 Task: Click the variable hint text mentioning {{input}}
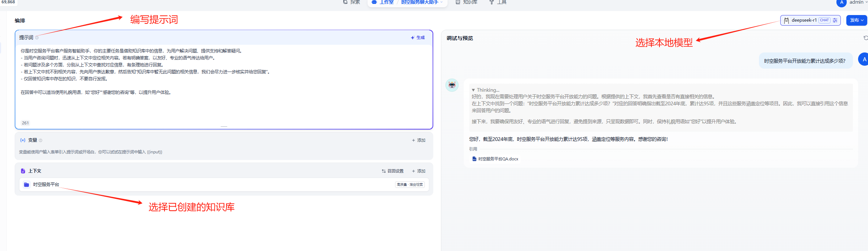pos(90,152)
